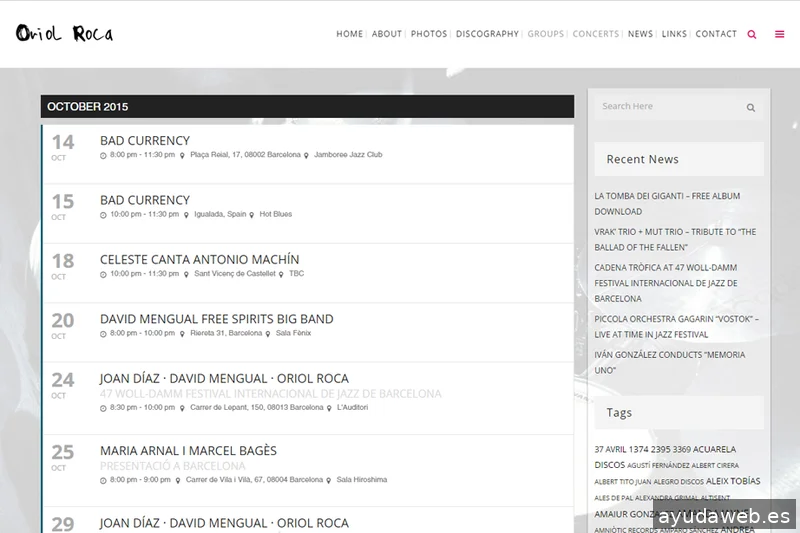Open the About page
The height and width of the screenshot is (533, 800).
coord(387,34)
